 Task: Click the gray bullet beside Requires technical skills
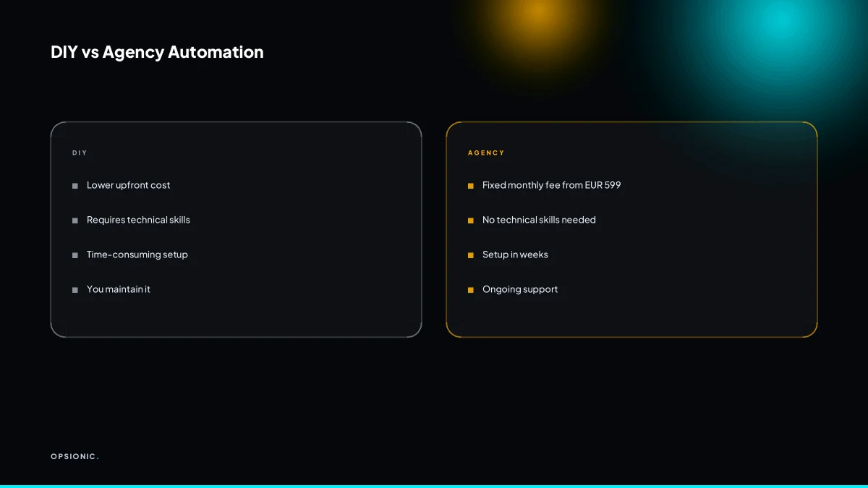(x=75, y=221)
